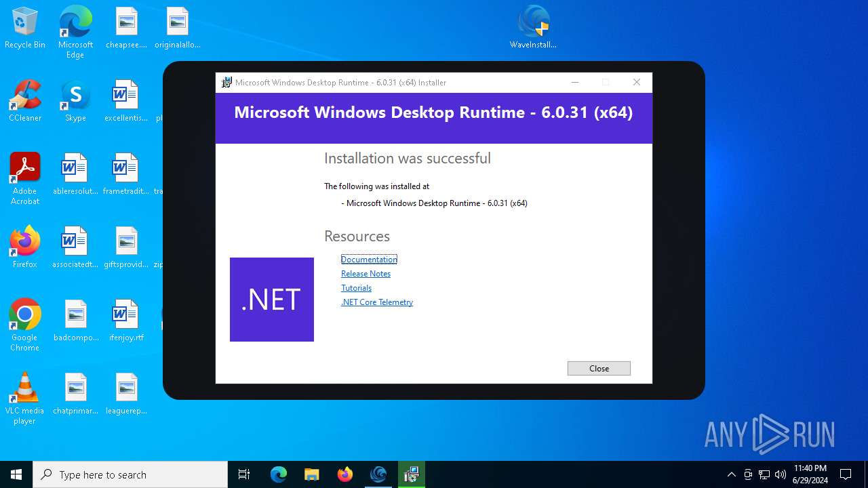868x488 pixels.
Task: Select the giftsprovid... image file
Action: click(126, 248)
